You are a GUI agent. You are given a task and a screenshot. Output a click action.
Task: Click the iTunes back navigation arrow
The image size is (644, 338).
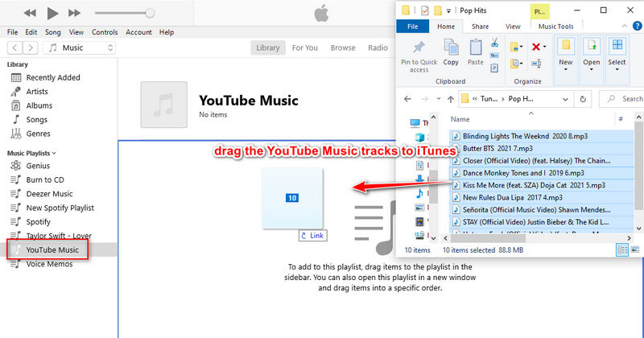point(14,47)
